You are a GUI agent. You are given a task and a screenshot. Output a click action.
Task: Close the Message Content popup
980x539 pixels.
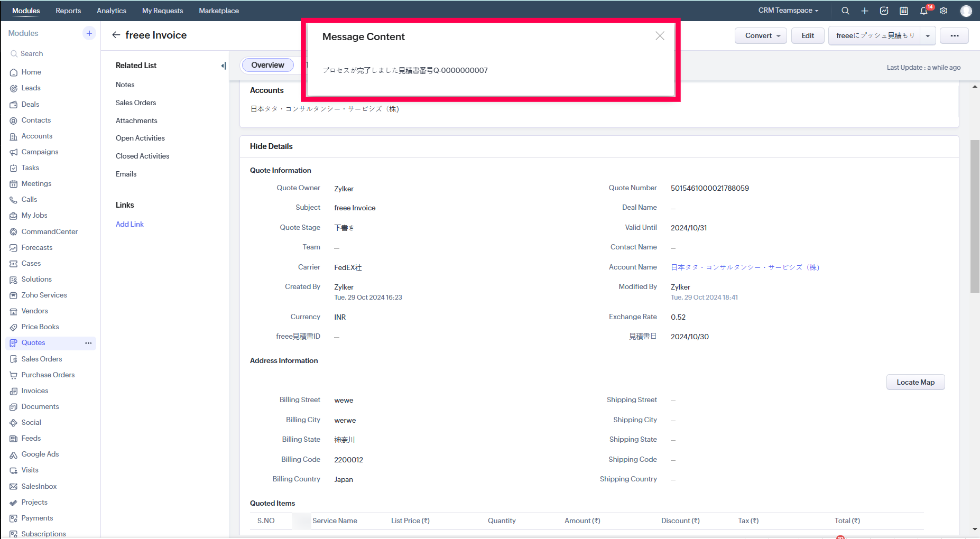(660, 36)
